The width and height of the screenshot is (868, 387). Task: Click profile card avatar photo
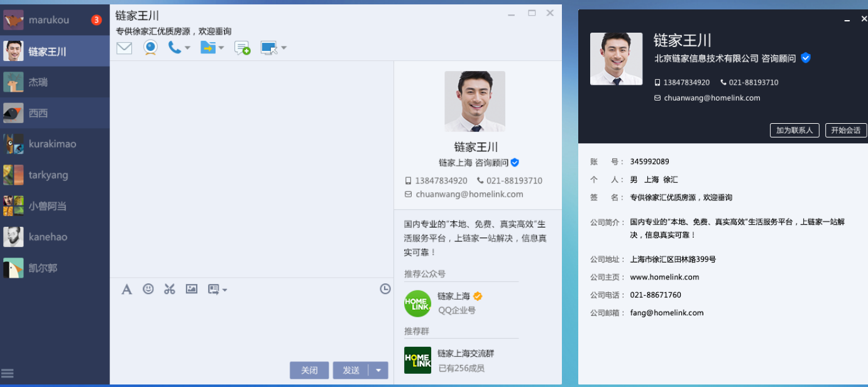pos(616,58)
